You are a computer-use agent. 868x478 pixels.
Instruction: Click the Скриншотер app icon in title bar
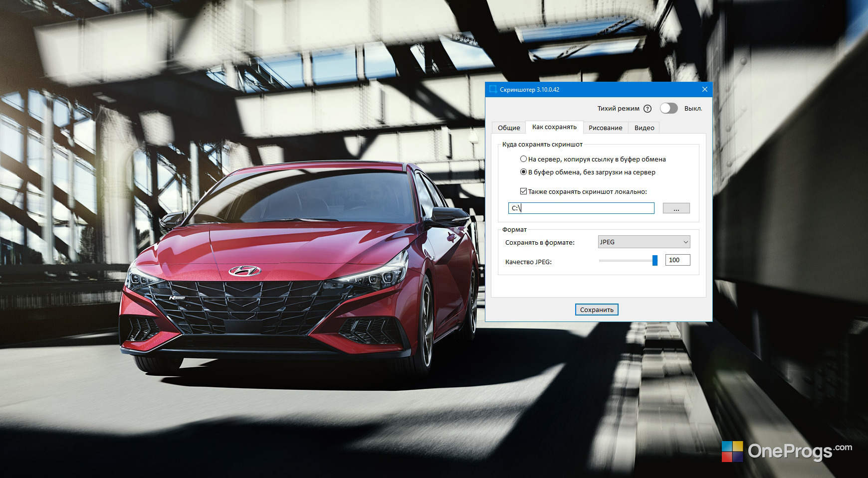click(x=493, y=89)
